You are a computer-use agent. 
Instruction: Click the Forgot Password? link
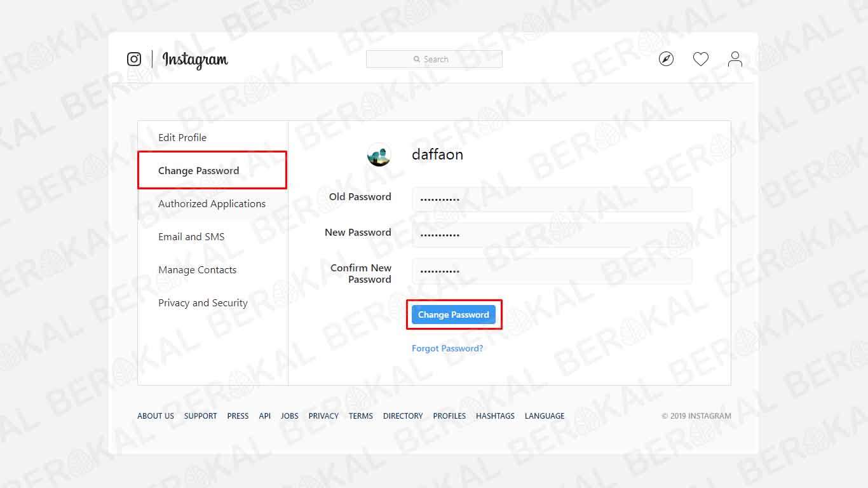[447, 348]
